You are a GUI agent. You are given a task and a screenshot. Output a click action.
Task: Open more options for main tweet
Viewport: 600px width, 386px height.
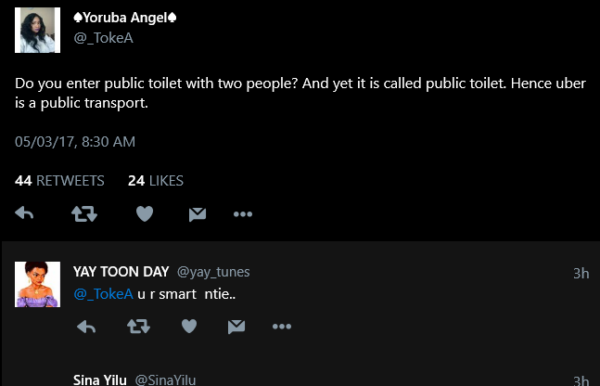pos(243,214)
